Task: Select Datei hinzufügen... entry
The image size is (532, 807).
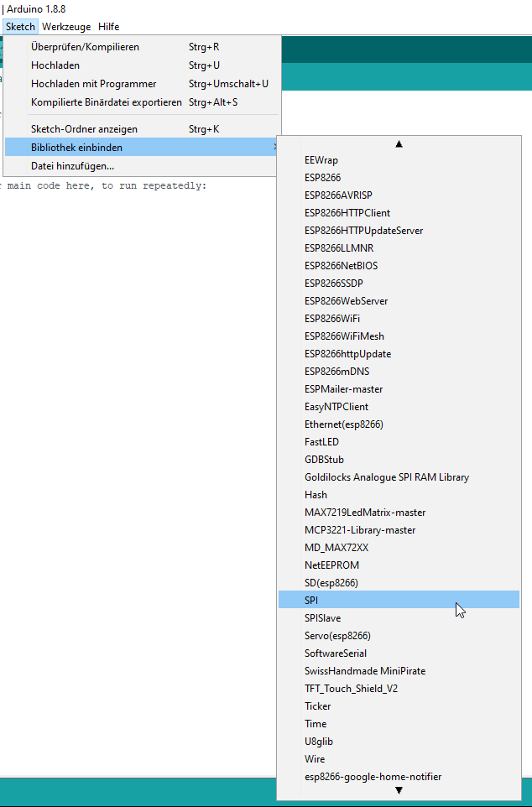Action: click(x=143, y=166)
